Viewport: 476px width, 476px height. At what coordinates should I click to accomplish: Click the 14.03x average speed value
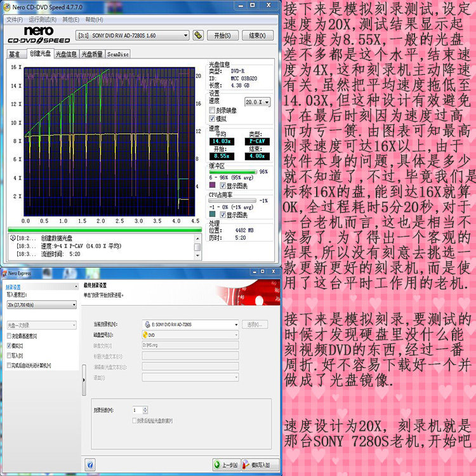[x=221, y=141]
